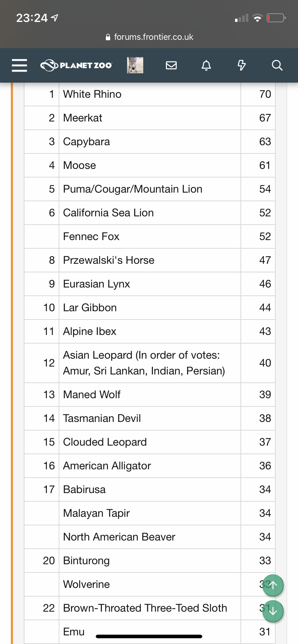The width and height of the screenshot is (298, 644).
Task: Tap the Planet Zoo logo
Action: coord(76,65)
